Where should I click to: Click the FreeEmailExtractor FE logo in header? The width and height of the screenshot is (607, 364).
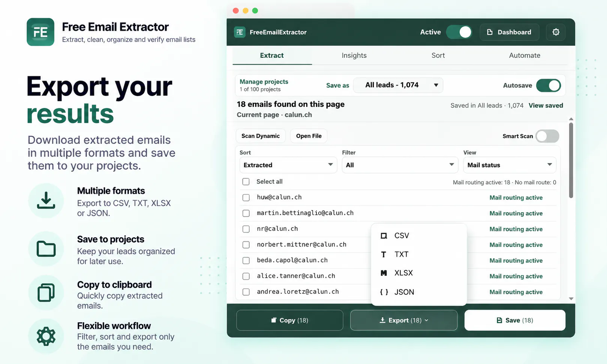click(x=240, y=32)
